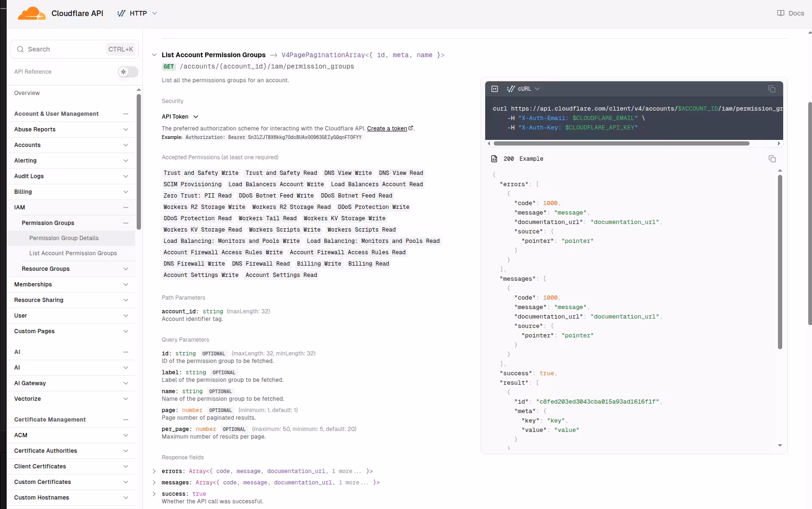Click the code panel icon beside cURL
This screenshot has width=812, height=509.
495,89
